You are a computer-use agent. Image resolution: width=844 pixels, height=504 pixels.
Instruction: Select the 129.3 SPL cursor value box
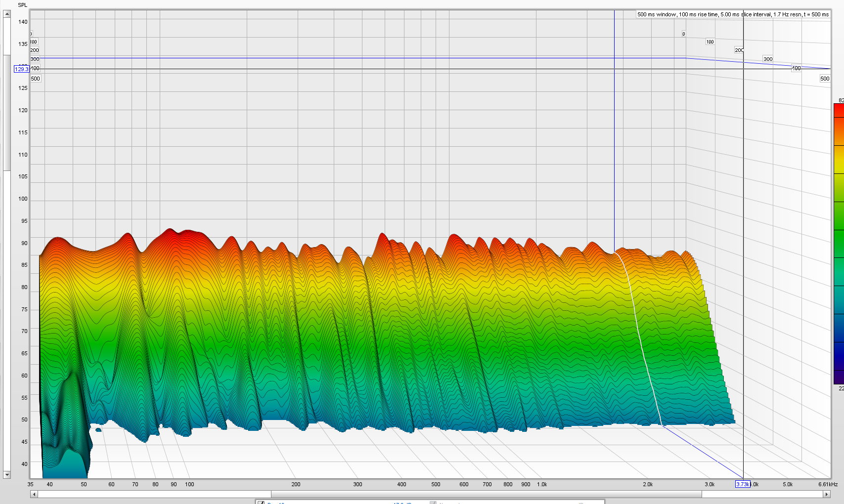pos(22,69)
